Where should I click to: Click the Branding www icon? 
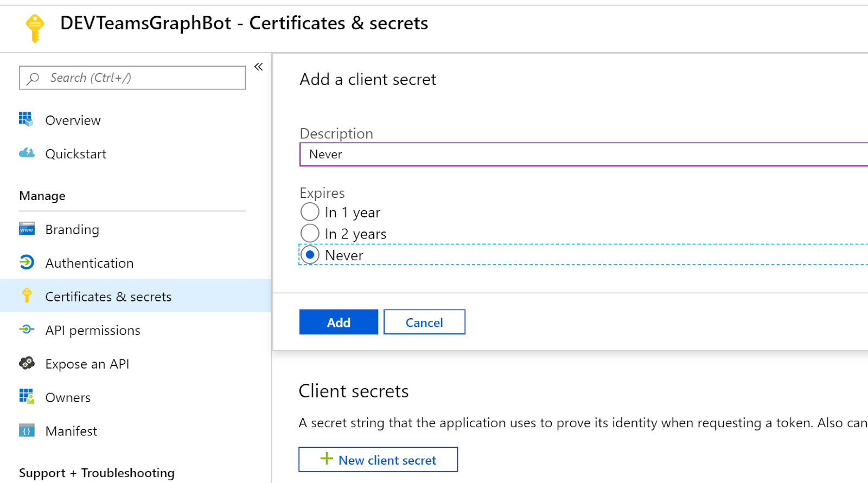pyautogui.click(x=27, y=229)
